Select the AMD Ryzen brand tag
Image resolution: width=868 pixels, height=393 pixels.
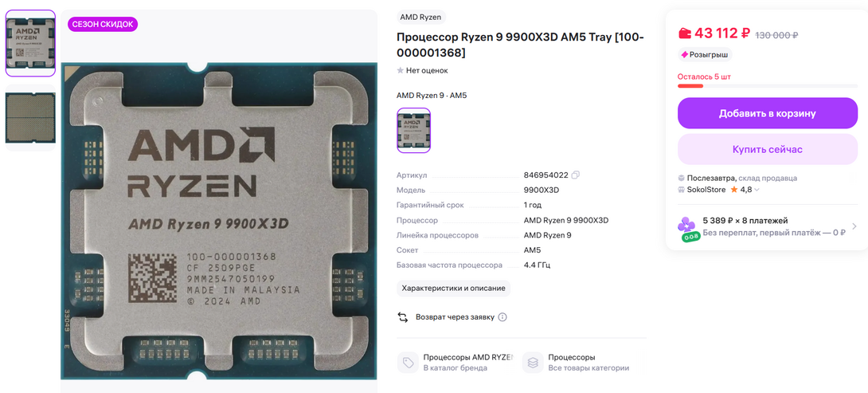coord(421,18)
